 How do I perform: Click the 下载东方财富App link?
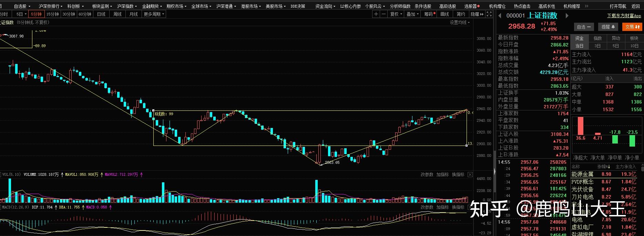[624, 16]
